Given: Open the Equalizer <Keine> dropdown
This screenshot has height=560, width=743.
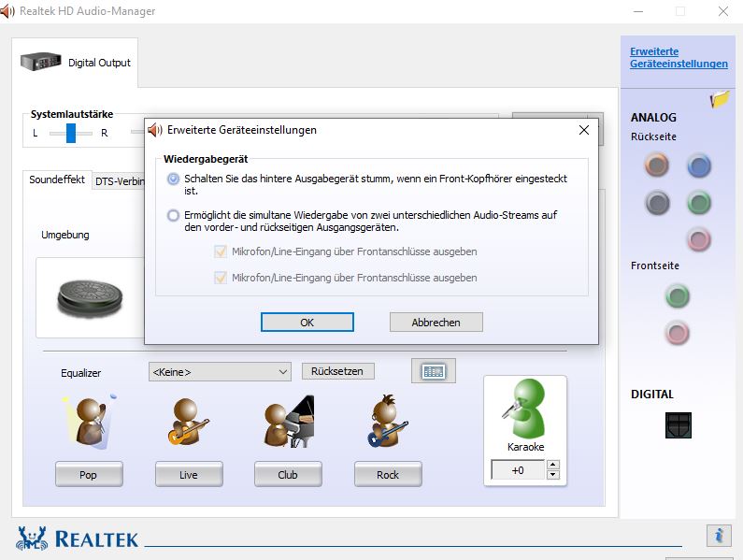Looking at the screenshot, I should (220, 372).
